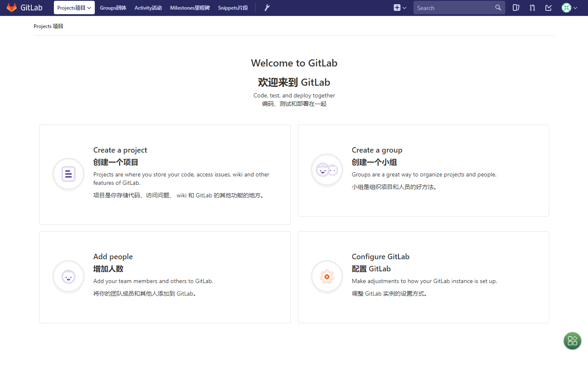Open the Todos checkmark icon

pos(548,8)
